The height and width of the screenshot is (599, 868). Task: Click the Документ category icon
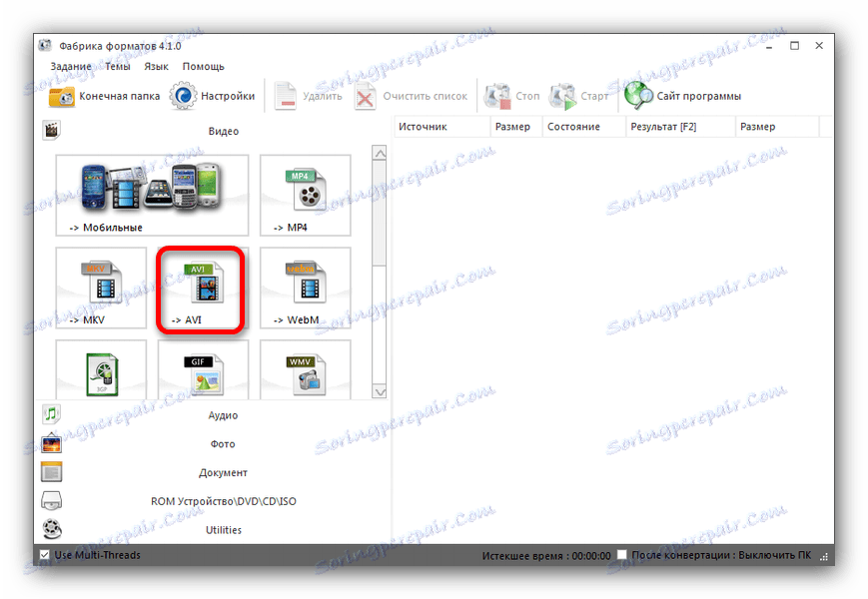tap(51, 472)
